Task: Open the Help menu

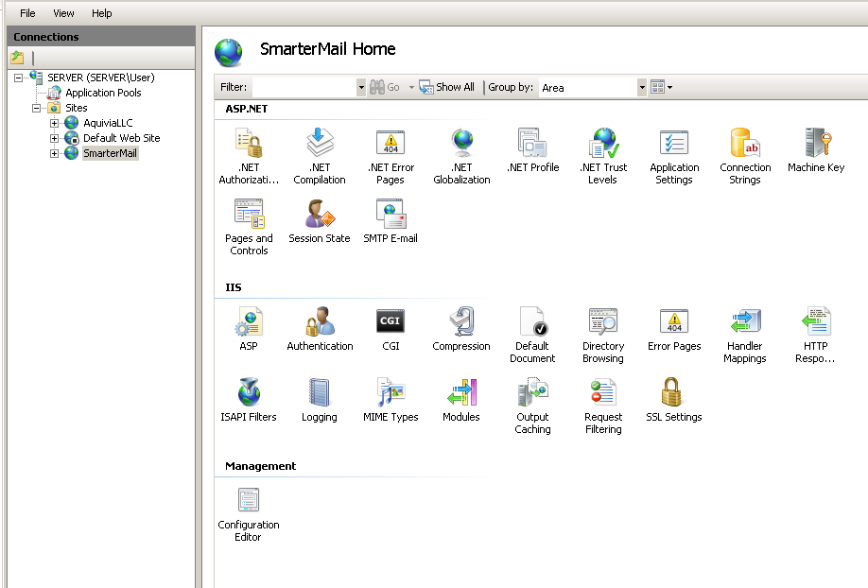Action: point(101,13)
